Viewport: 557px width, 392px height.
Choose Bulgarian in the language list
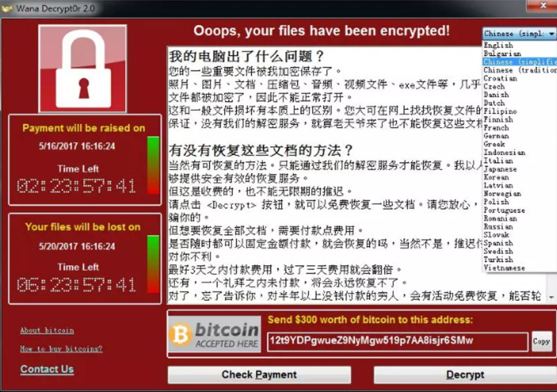[502, 53]
